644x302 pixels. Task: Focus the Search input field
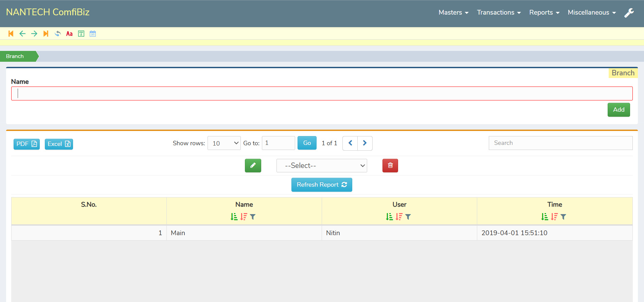click(x=560, y=143)
